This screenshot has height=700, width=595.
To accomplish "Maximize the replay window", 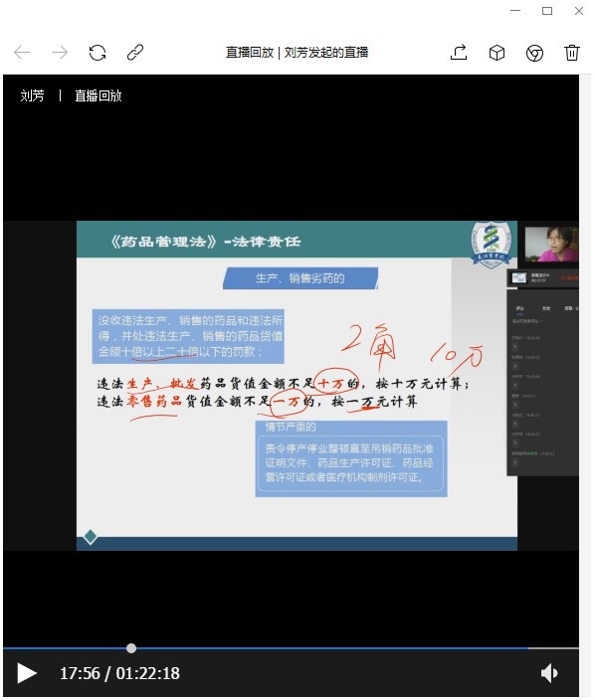I will coord(547,11).
